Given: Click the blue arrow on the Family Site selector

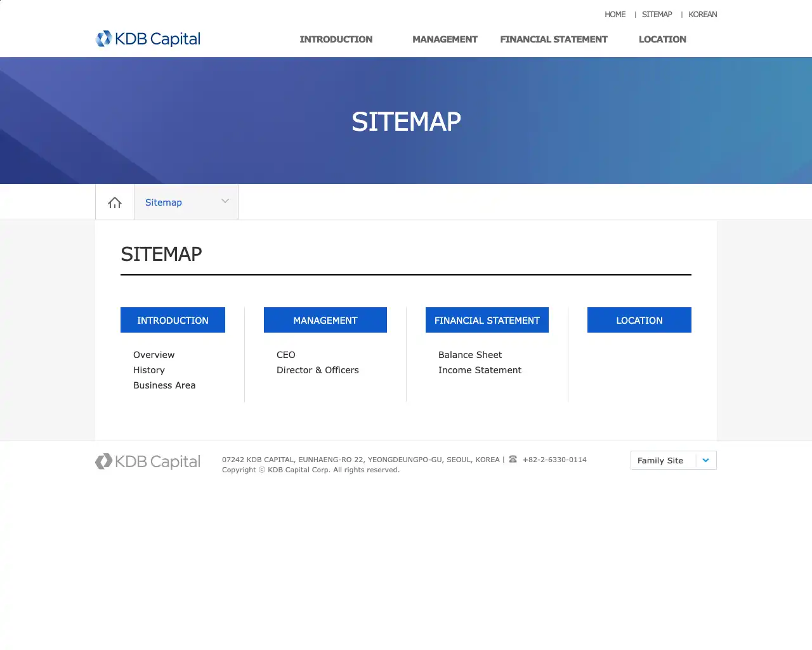Looking at the screenshot, I should click(x=705, y=460).
